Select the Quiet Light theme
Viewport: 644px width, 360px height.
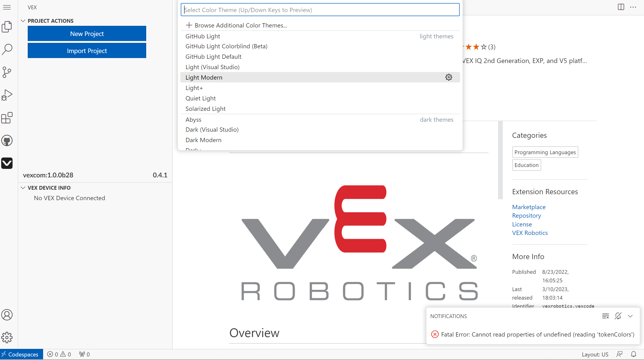click(320, 98)
